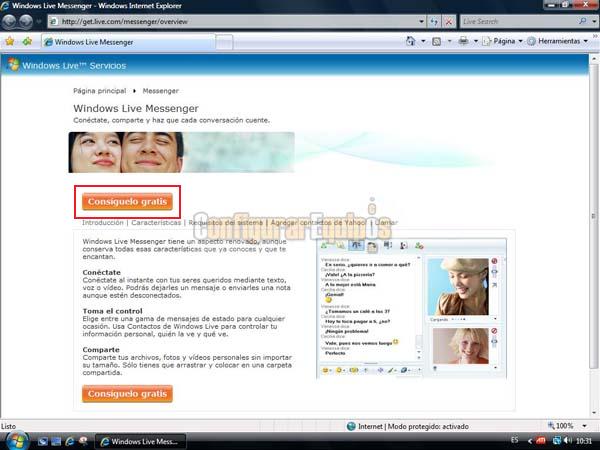Screen dimensions: 600x450
Task: Click the top Consíguelo gratis button
Action: 127,202
